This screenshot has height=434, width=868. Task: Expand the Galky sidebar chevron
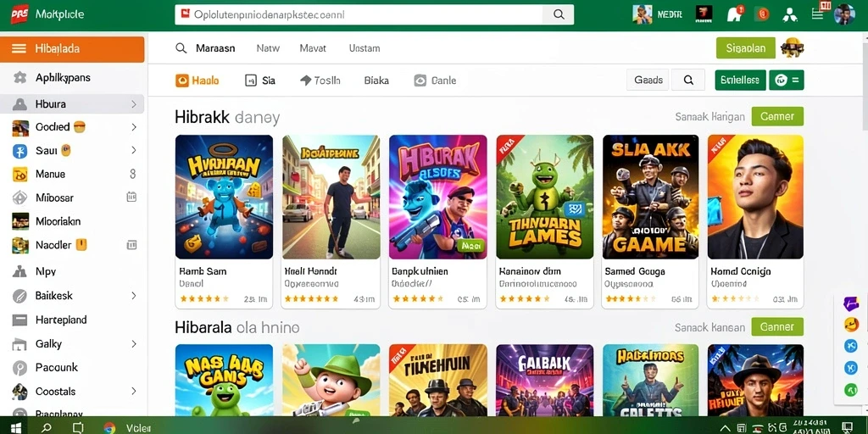tap(133, 344)
